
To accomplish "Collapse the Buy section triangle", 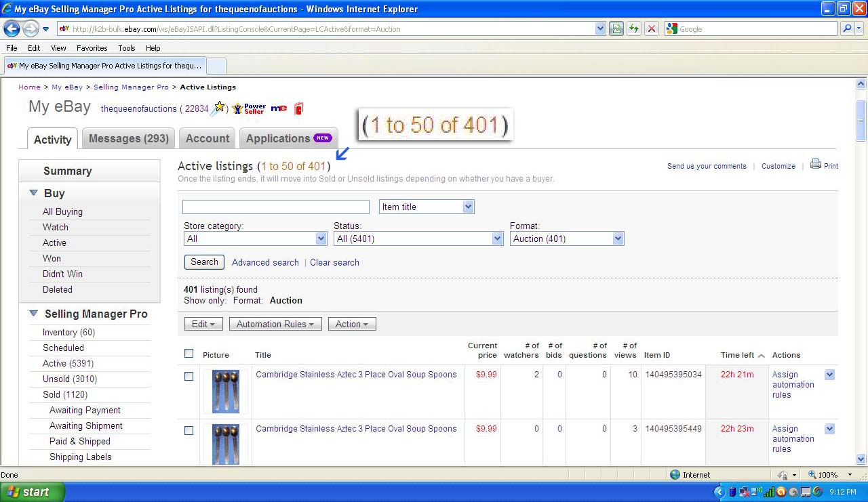I will [x=33, y=193].
